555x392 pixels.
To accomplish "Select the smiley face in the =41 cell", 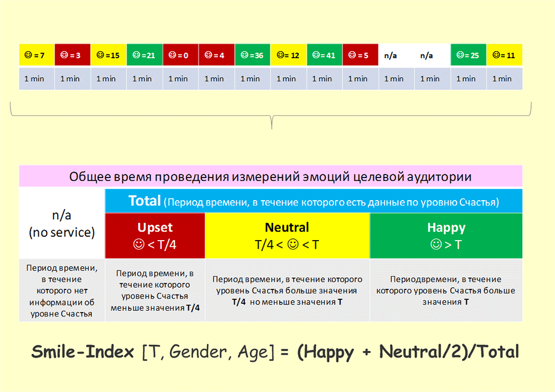I will 316,55.
